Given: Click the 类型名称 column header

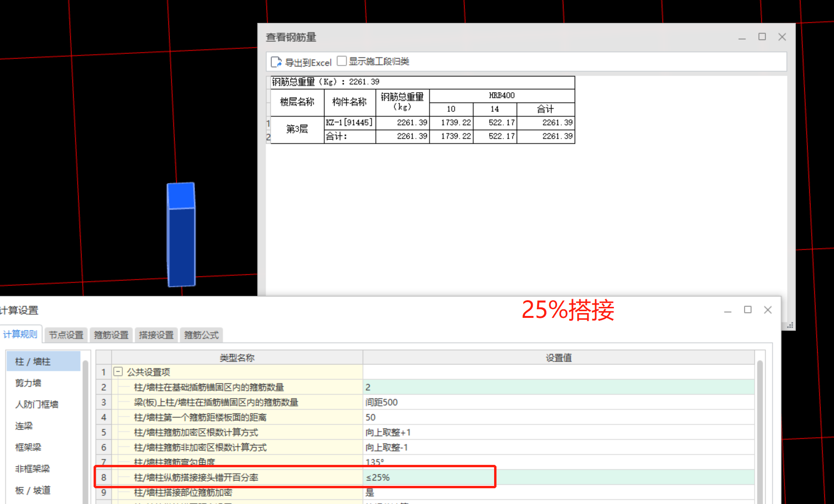Looking at the screenshot, I should [x=237, y=357].
